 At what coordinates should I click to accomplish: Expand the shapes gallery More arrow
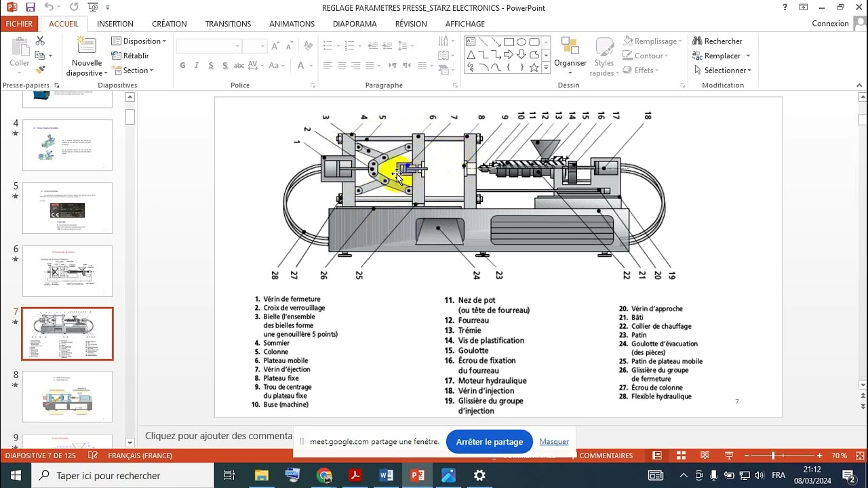point(545,68)
